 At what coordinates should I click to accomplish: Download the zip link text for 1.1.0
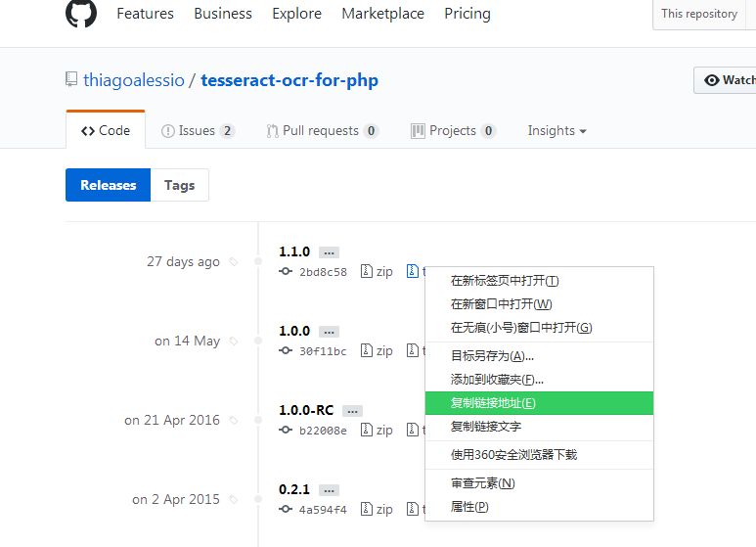[x=384, y=272]
